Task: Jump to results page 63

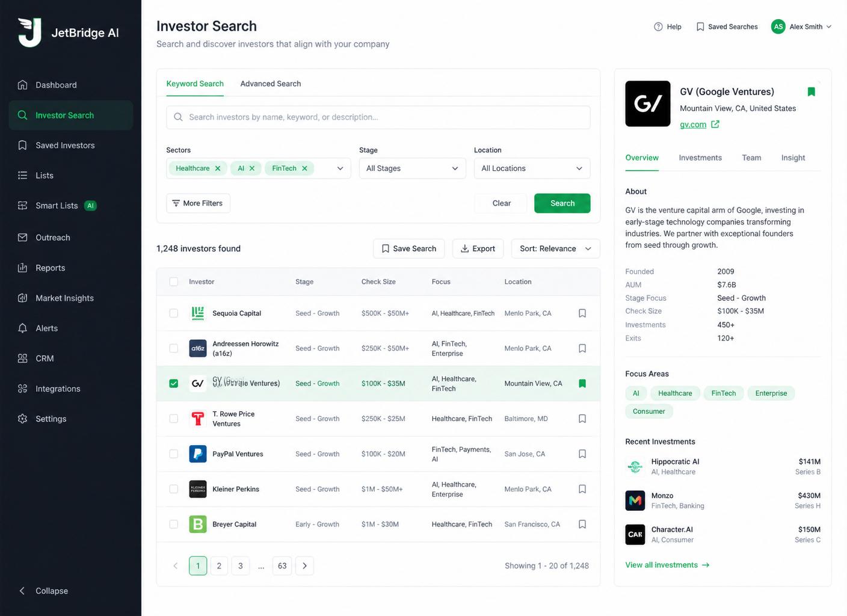Action: click(282, 565)
